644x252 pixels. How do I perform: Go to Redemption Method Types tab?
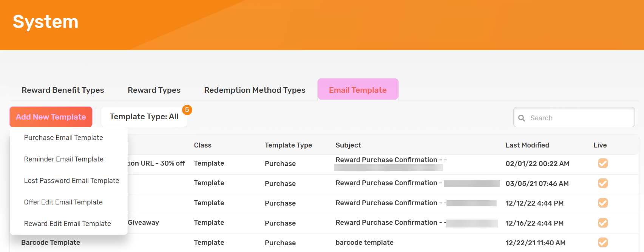pos(255,90)
